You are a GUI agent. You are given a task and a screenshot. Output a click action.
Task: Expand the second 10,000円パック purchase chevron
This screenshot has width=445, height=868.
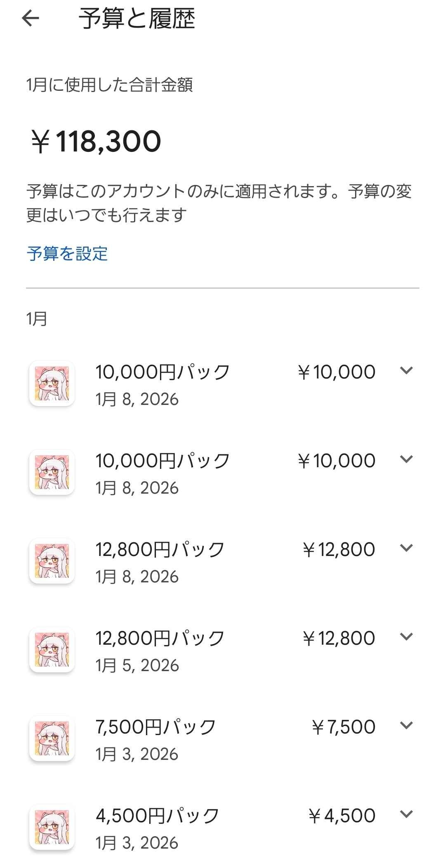[407, 459]
